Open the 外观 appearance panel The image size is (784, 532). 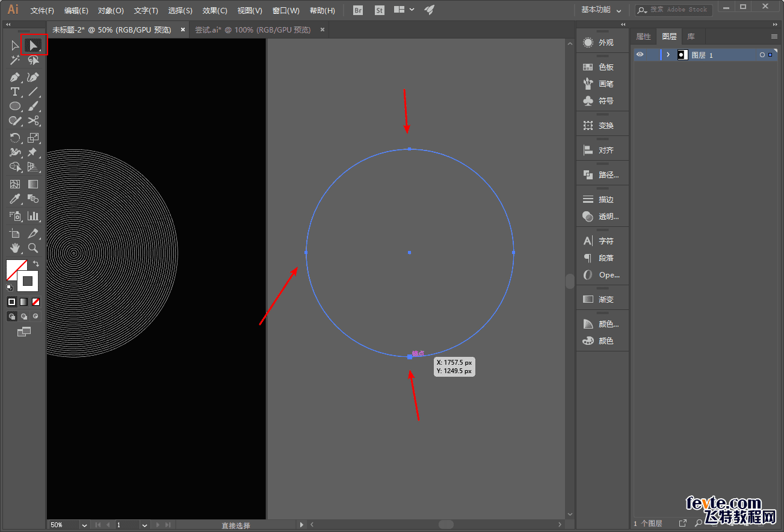[602, 43]
